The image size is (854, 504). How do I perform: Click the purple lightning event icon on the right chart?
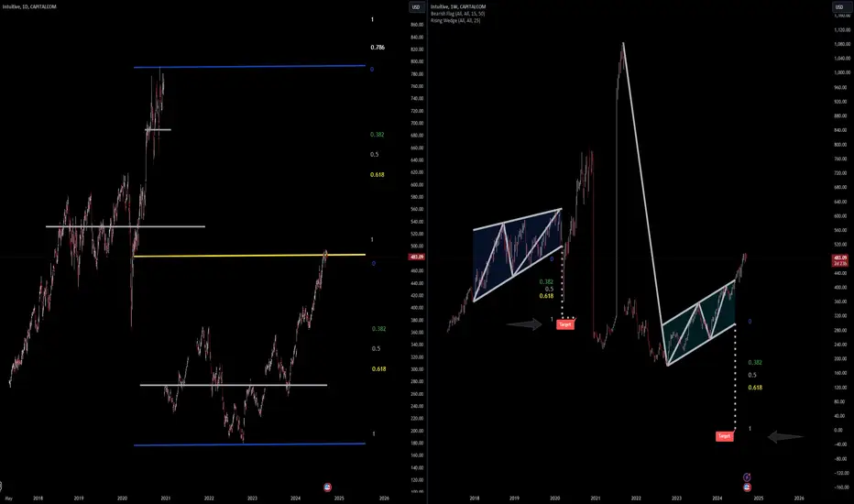click(x=747, y=477)
